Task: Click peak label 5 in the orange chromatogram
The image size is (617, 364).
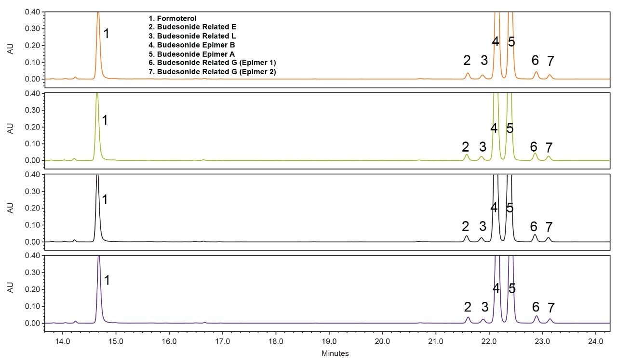Action: (x=511, y=41)
